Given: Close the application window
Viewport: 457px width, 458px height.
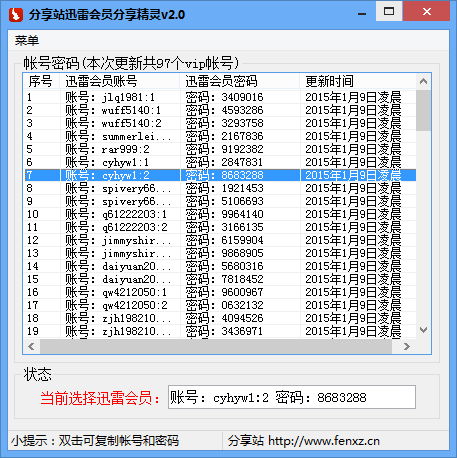Looking at the screenshot, I should [426, 11].
